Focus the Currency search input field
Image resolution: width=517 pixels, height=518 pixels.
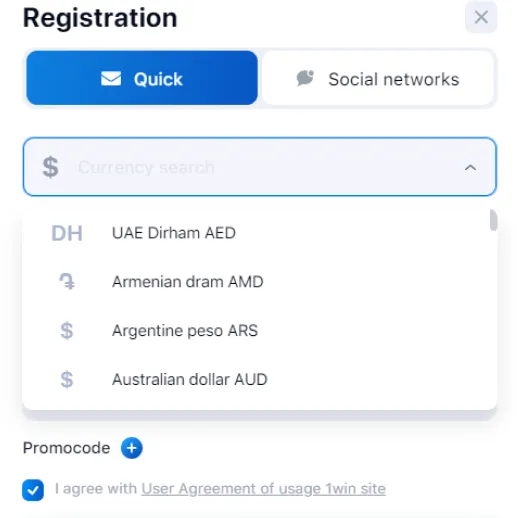pos(260,167)
